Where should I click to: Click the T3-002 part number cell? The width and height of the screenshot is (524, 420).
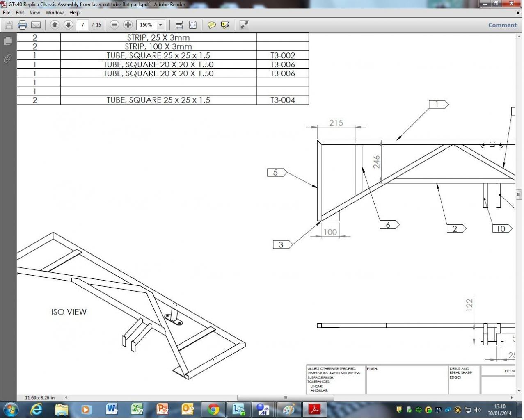point(283,55)
